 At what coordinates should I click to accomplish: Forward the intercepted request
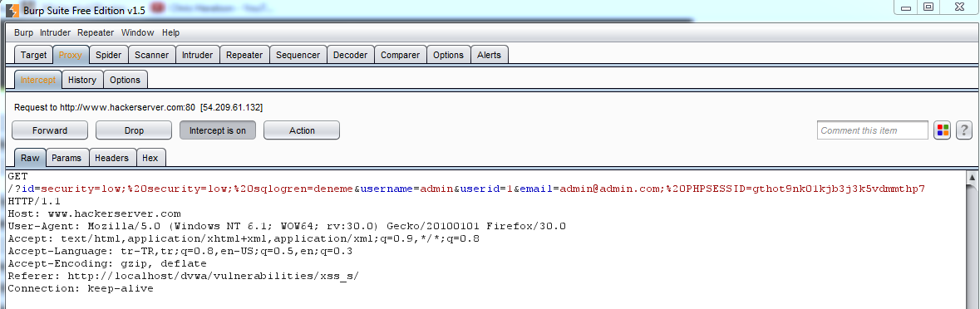(x=50, y=130)
